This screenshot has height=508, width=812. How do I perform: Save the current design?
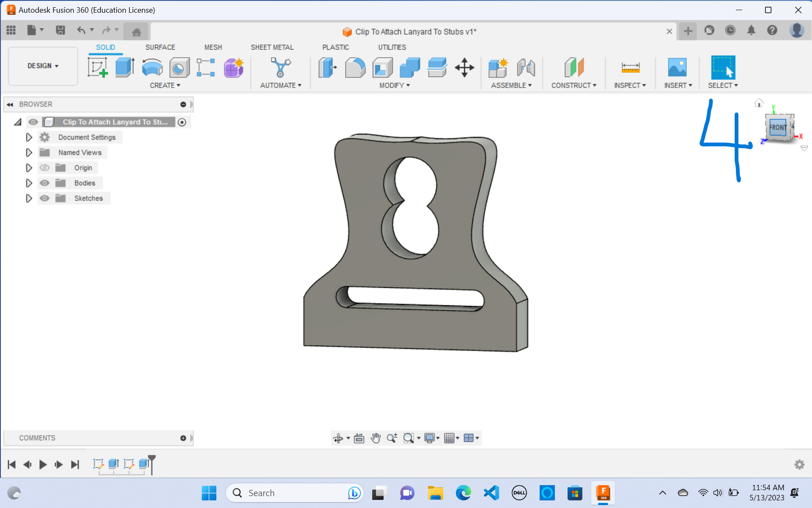(60, 30)
